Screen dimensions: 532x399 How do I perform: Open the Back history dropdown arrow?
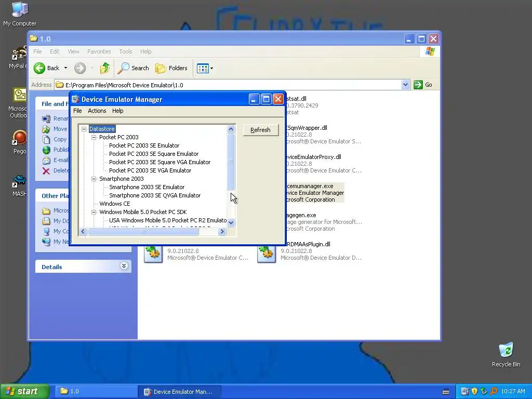(x=66, y=68)
